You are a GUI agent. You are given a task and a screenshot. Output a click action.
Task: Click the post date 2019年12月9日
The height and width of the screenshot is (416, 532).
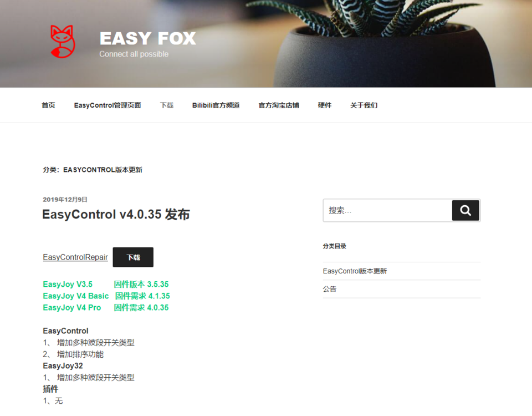point(65,200)
